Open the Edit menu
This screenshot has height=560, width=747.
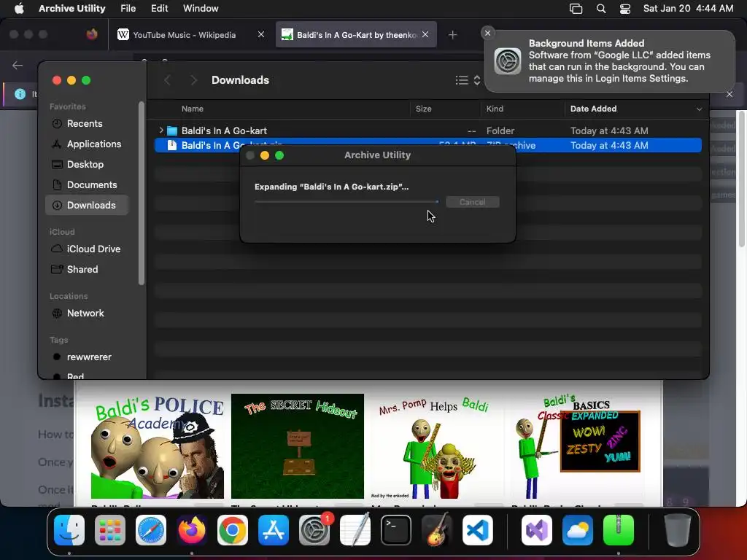(160, 8)
